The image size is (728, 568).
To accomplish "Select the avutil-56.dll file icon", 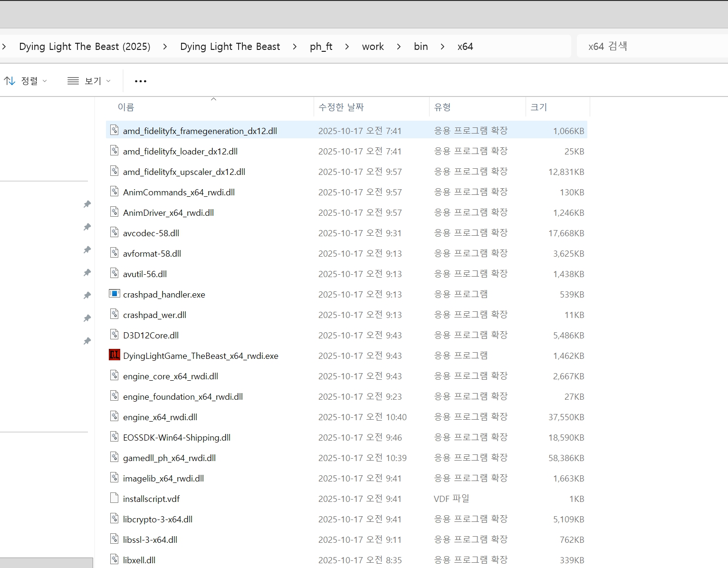I will pos(114,273).
